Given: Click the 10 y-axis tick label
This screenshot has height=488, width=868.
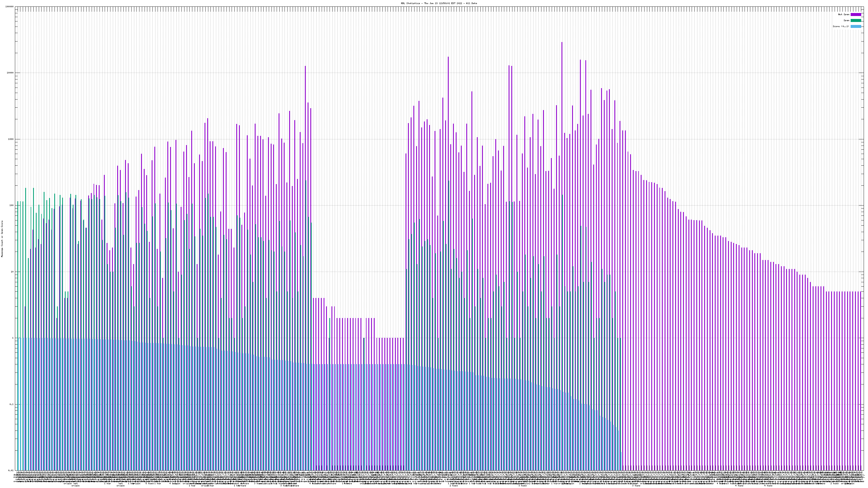Looking at the screenshot, I should (12, 272).
